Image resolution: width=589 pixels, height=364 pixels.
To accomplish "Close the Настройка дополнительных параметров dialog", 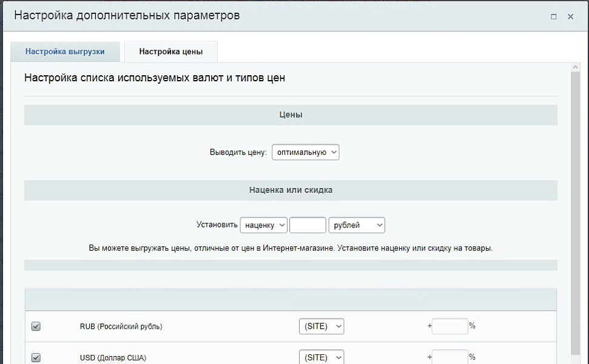I will pos(570,17).
